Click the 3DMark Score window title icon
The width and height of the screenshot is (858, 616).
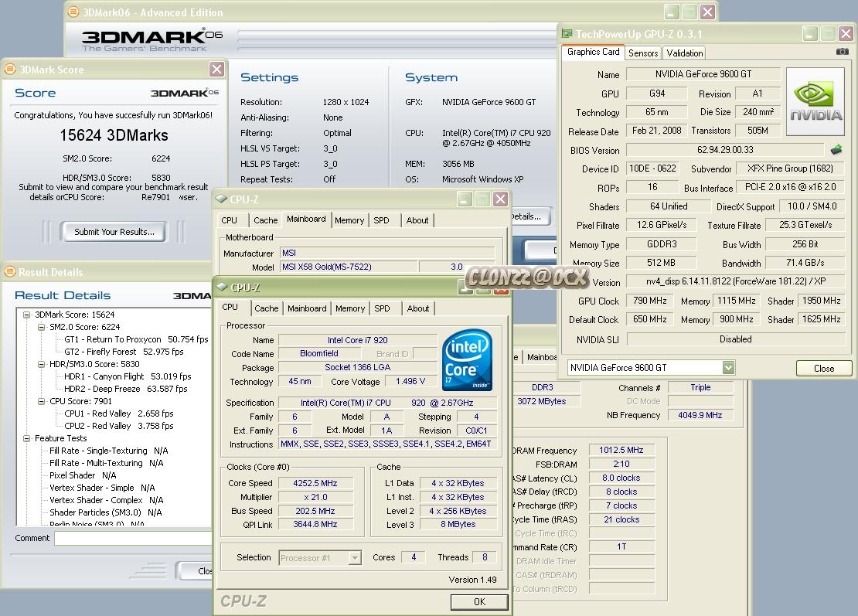pos(10,69)
